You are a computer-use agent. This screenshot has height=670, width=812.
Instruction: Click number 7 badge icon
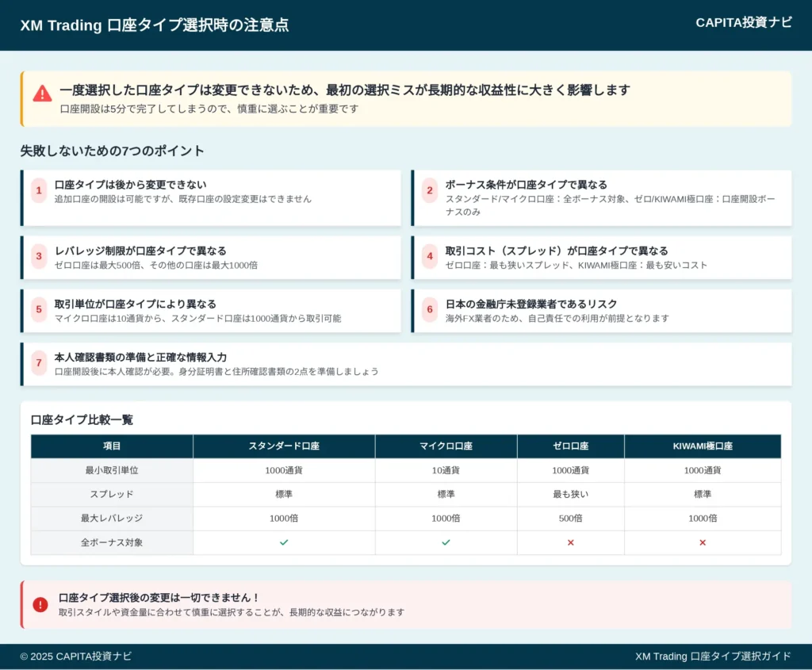click(39, 363)
